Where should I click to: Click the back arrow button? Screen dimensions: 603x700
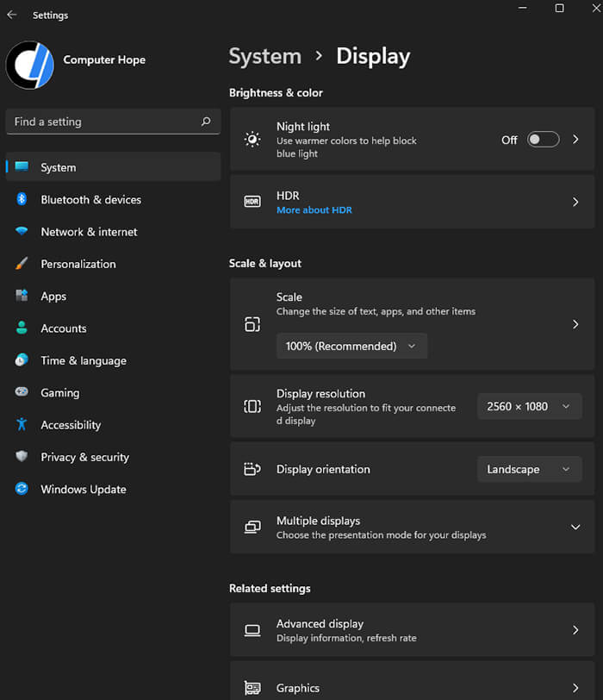(x=11, y=15)
